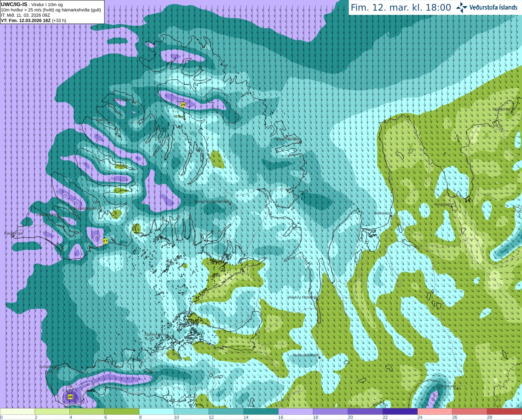This screenshot has height=420, width=522.
Task: Pick the light teal 10–12 legend swatch
Action: 191,411
